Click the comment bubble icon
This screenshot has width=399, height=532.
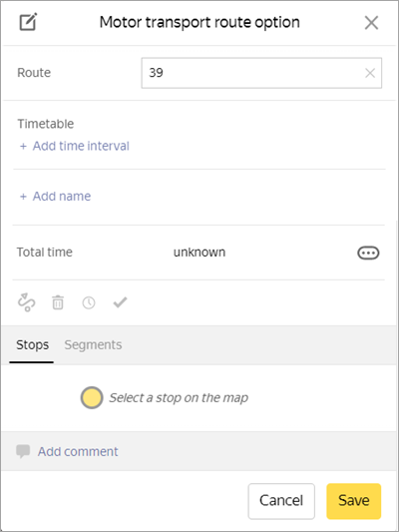click(x=23, y=451)
